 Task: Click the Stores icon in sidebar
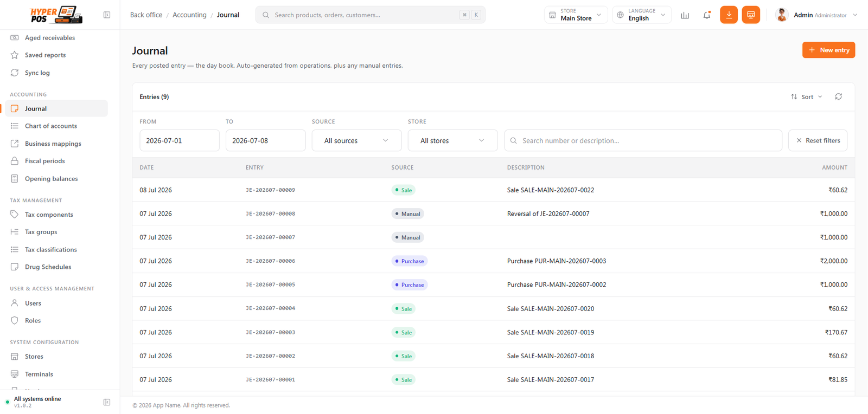(15, 357)
